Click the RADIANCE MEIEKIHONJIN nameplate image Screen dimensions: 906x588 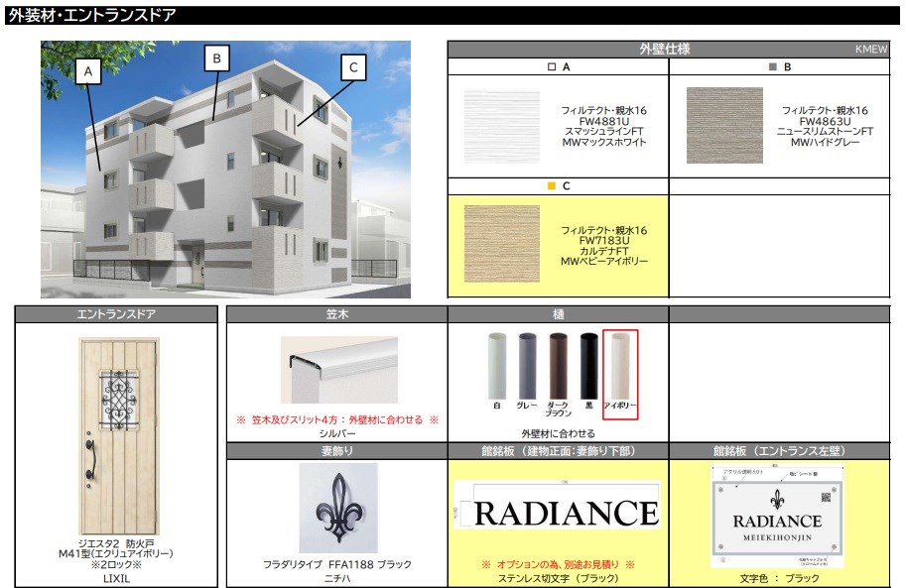coord(777,516)
